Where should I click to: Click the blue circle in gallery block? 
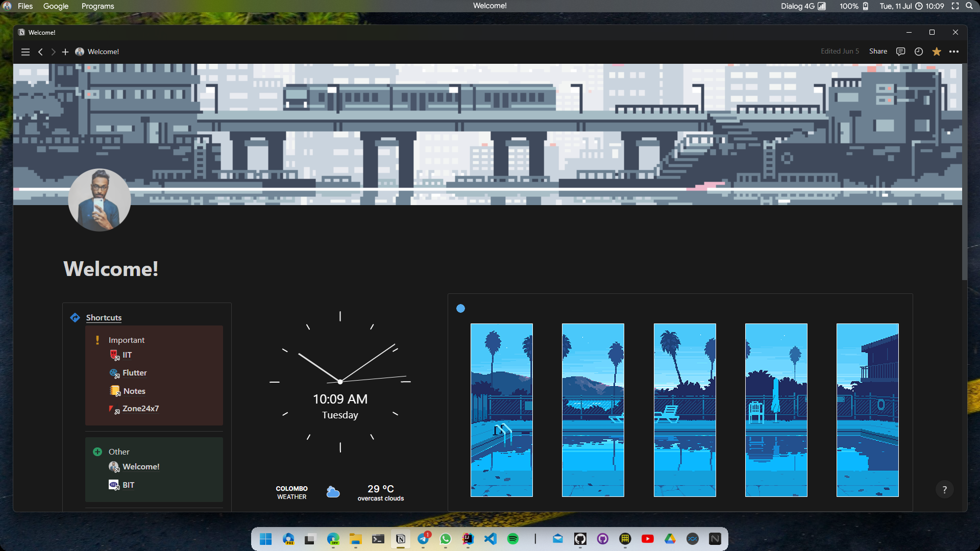point(460,309)
